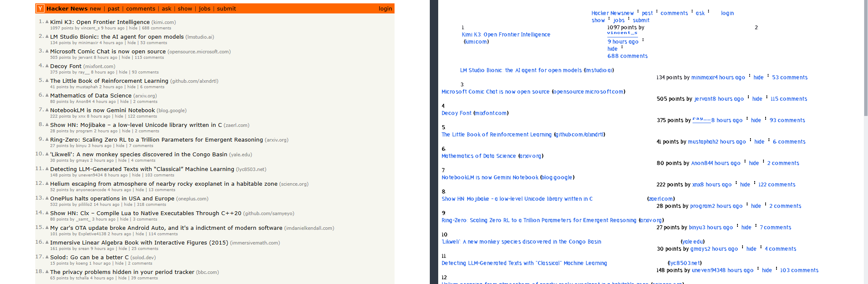This screenshot has width=868, height=284.
Task: Click 'hide' under the Solod story
Action: tap(120, 263)
